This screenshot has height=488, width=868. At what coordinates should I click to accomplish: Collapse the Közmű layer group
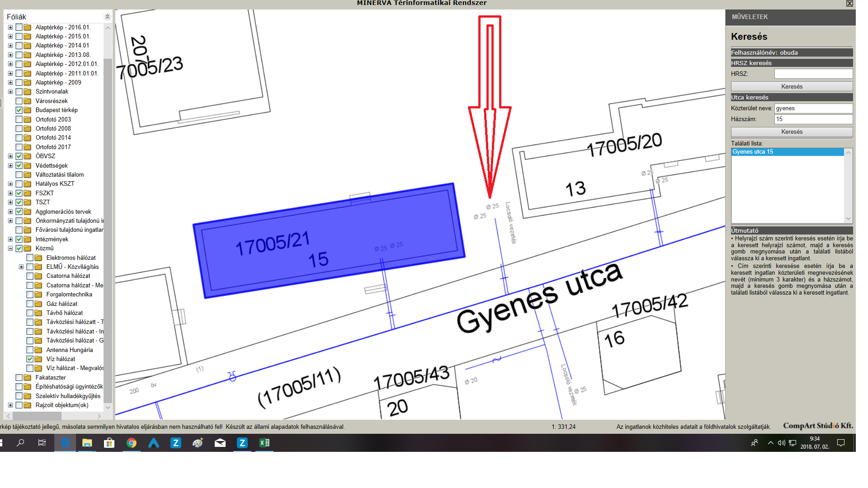click(10, 249)
